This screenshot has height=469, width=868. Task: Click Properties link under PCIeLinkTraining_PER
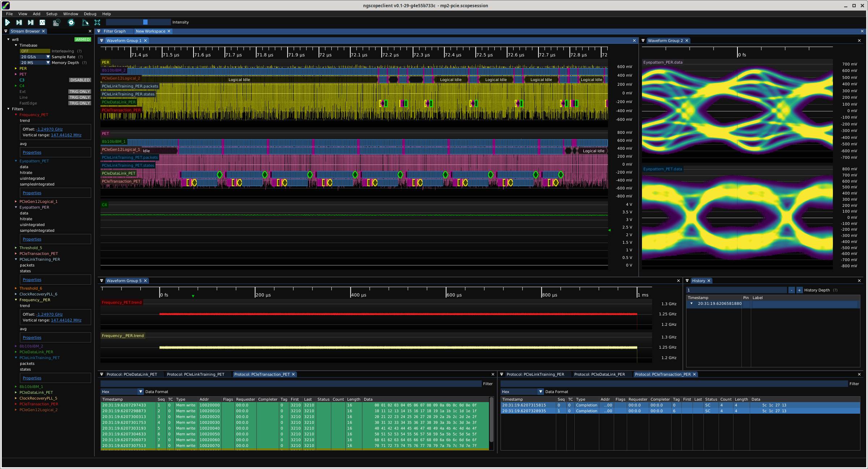coord(32,280)
